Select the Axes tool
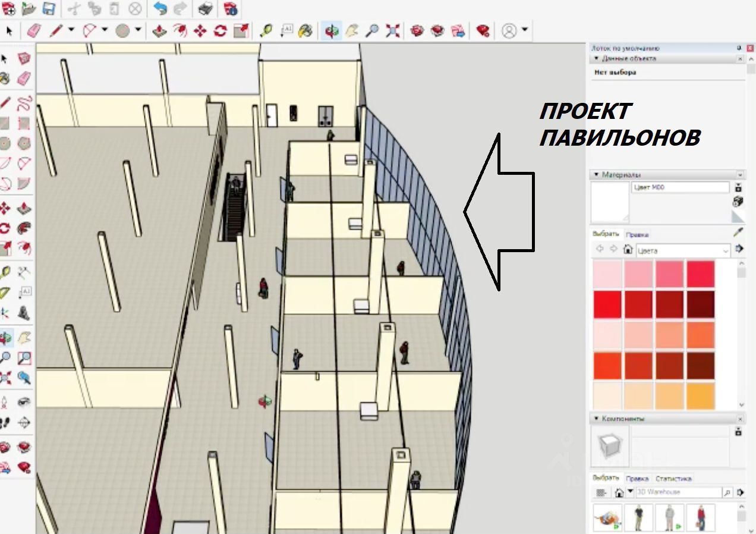Image resolution: width=756 pixels, height=534 pixels. pos(5,312)
